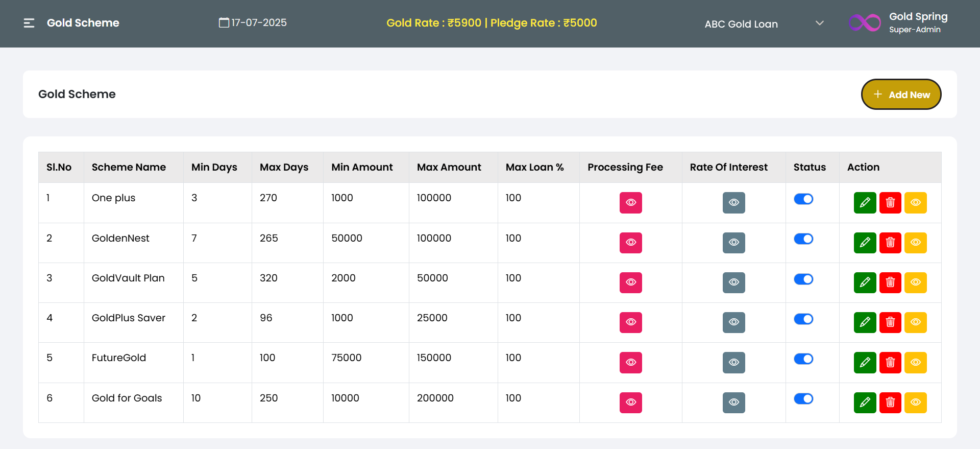980x449 pixels.
Task: Edit the GoldVault Plan scheme
Action: (x=865, y=282)
